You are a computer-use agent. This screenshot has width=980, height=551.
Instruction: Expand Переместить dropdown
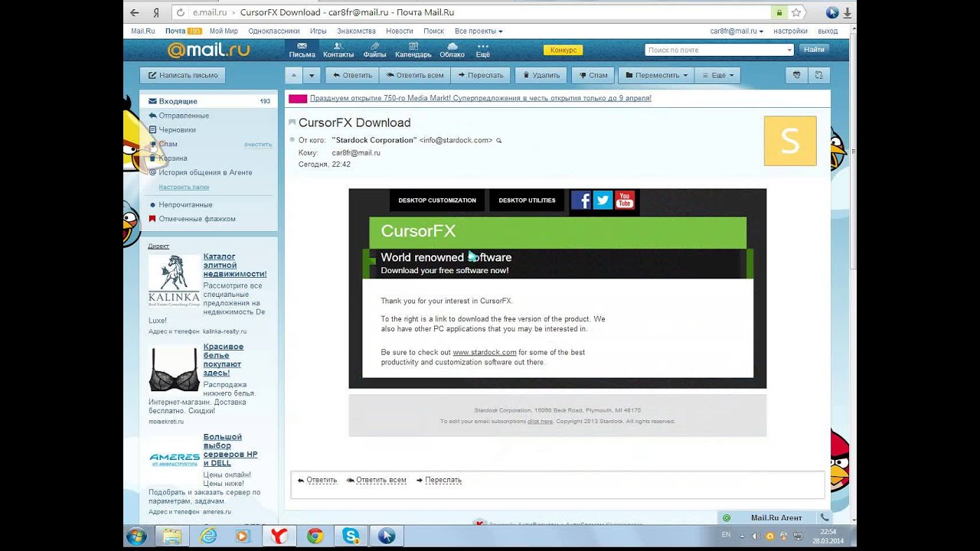coord(655,75)
